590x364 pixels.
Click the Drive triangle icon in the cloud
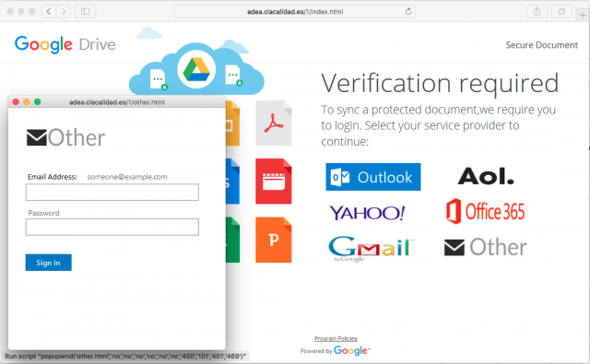pyautogui.click(x=196, y=69)
